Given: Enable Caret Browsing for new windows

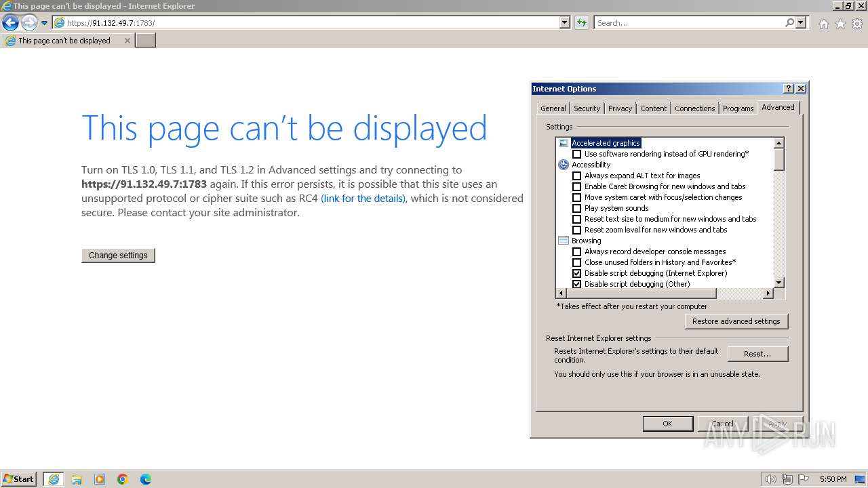Looking at the screenshot, I should click(x=576, y=186).
